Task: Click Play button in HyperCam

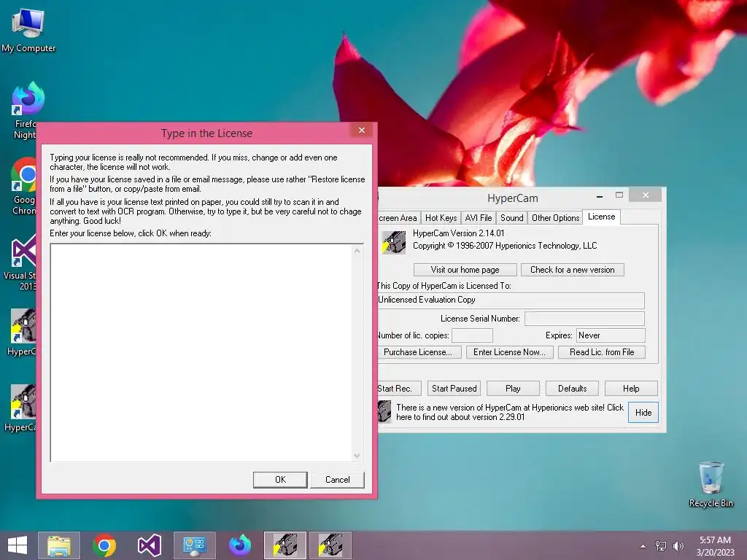Action: (513, 388)
